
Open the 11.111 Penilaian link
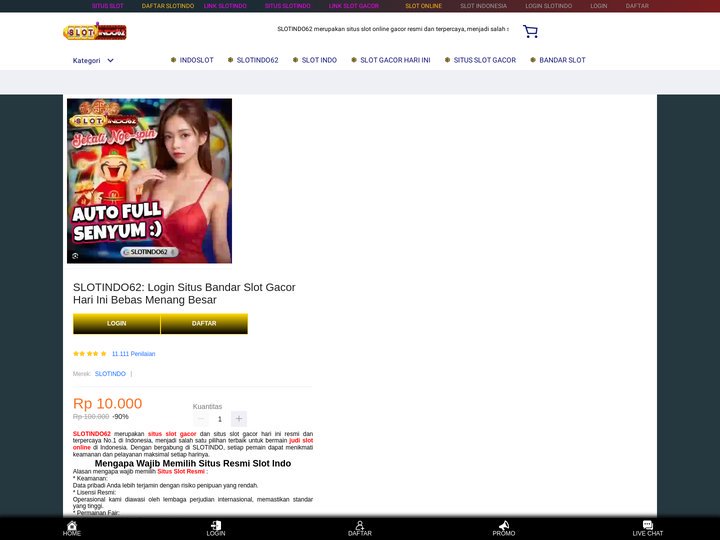click(134, 354)
